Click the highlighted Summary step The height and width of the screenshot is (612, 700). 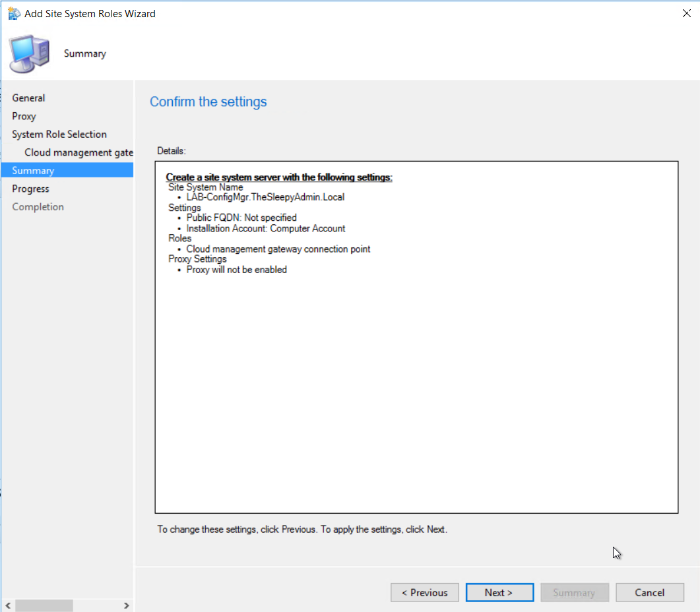(32, 170)
